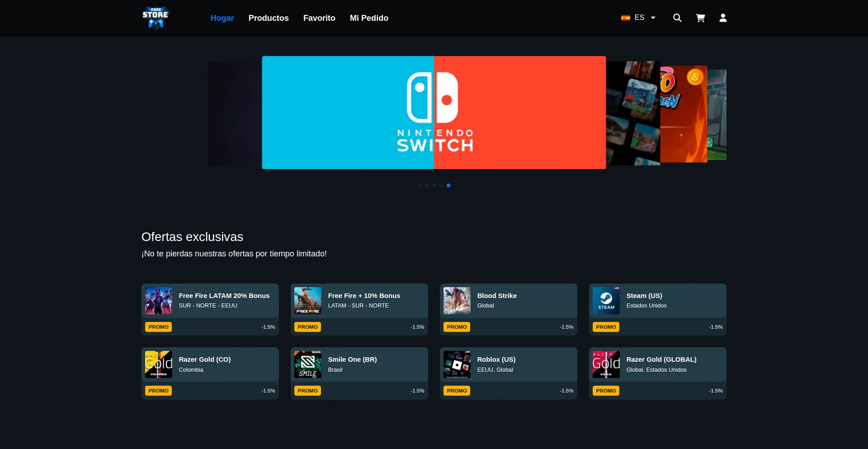Click 'Estados Unidos' under Steam
The image size is (868, 449).
click(646, 306)
